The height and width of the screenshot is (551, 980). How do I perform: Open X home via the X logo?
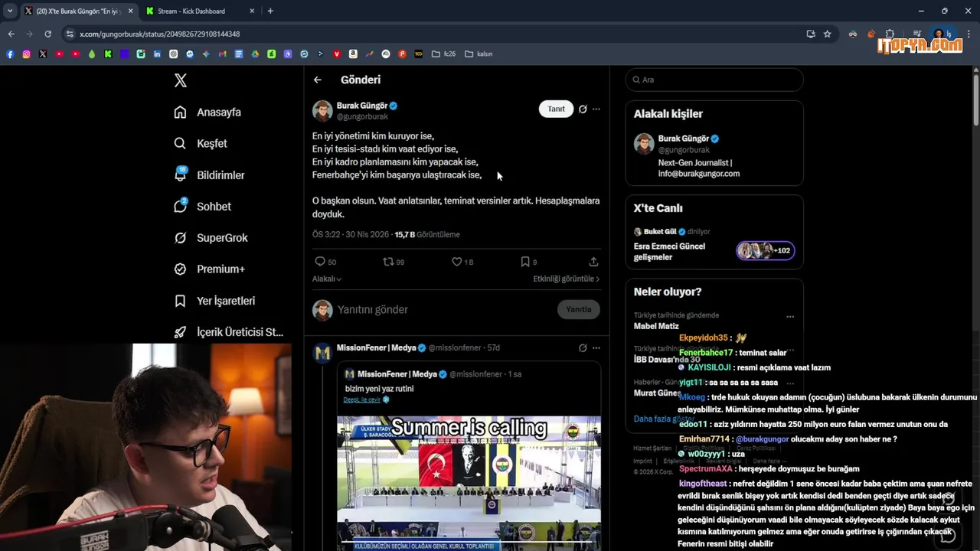(180, 80)
